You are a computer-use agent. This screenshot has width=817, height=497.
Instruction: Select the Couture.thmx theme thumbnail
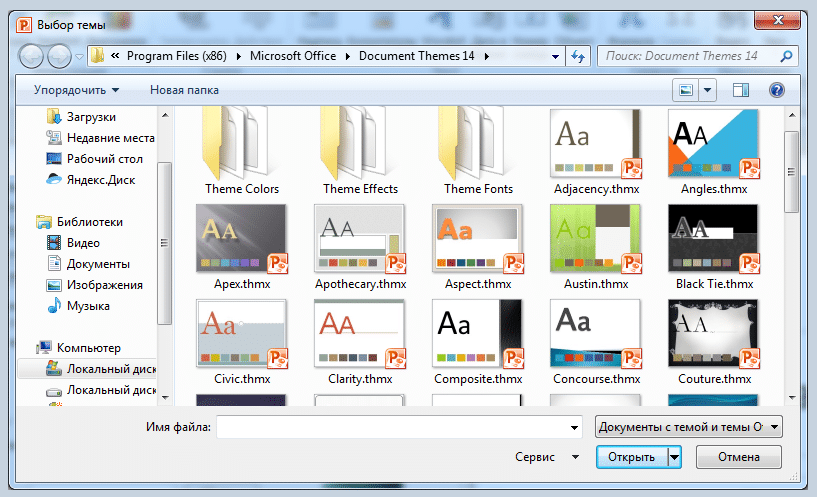coord(714,333)
